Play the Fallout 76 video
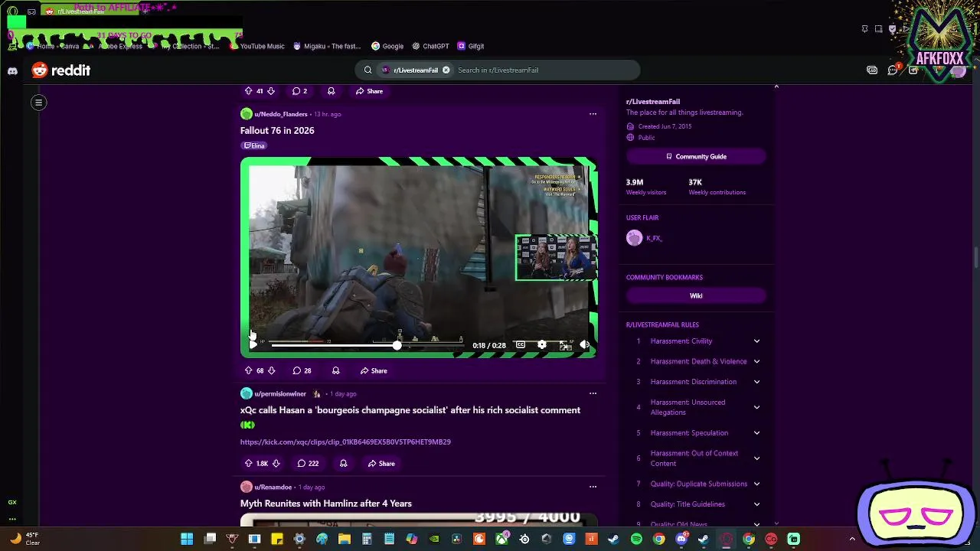 point(253,344)
